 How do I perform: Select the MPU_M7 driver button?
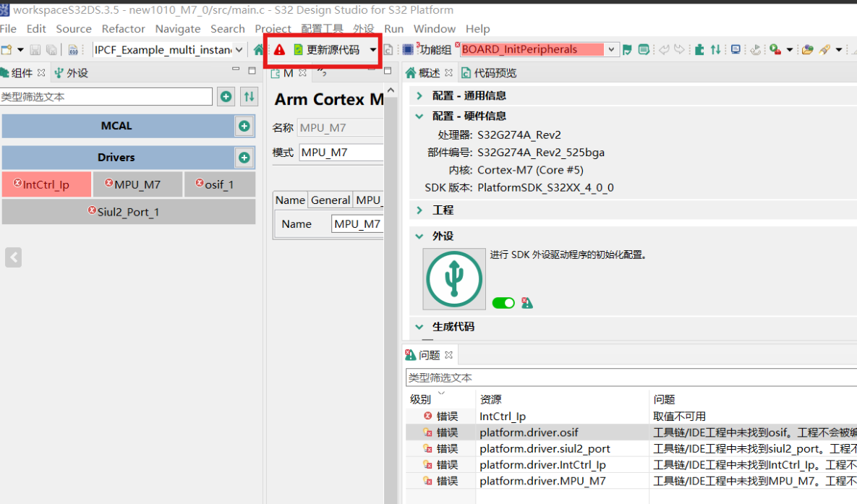pyautogui.click(x=137, y=184)
